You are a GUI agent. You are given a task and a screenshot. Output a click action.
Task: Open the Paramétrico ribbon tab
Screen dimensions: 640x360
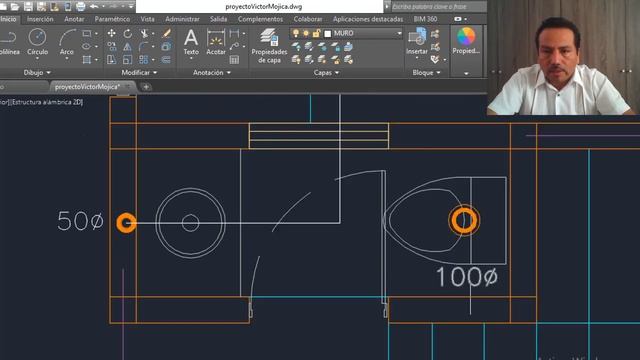(112, 19)
